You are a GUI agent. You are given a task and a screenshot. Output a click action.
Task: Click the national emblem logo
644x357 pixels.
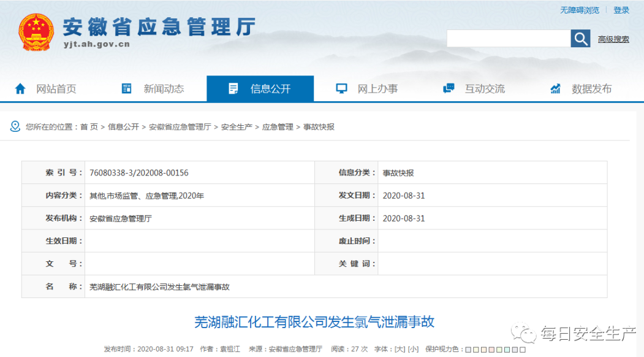click(36, 32)
